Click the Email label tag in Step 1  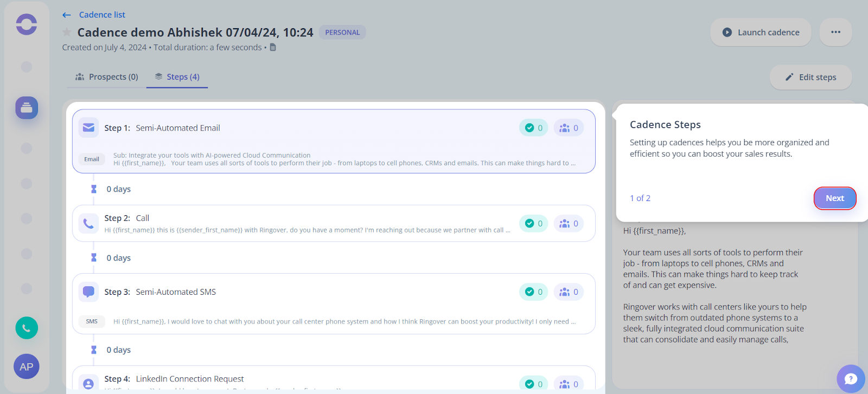[92, 159]
